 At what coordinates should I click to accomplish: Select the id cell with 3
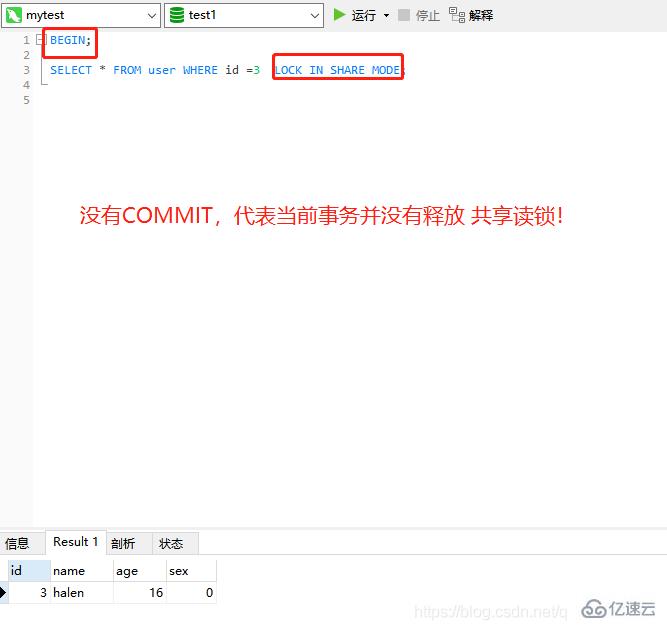[29, 592]
